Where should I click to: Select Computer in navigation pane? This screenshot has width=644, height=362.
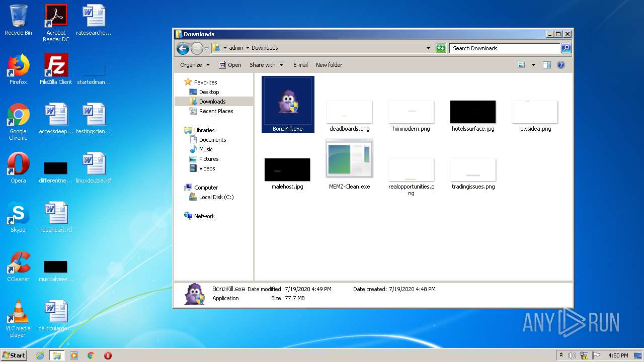201,188
